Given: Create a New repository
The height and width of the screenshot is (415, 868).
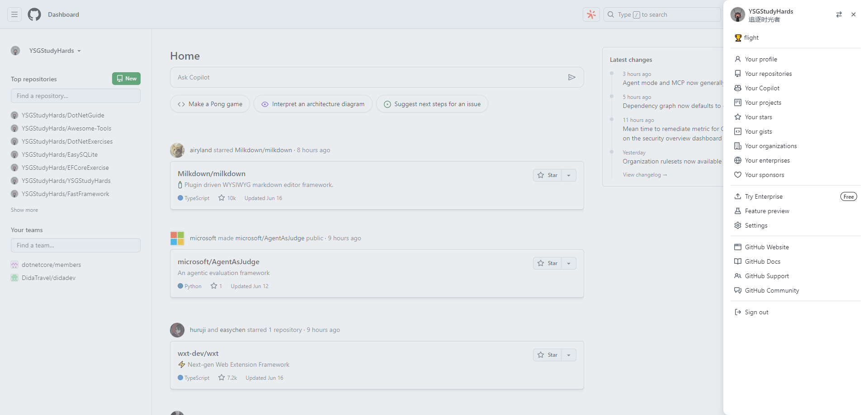Looking at the screenshot, I should point(126,79).
